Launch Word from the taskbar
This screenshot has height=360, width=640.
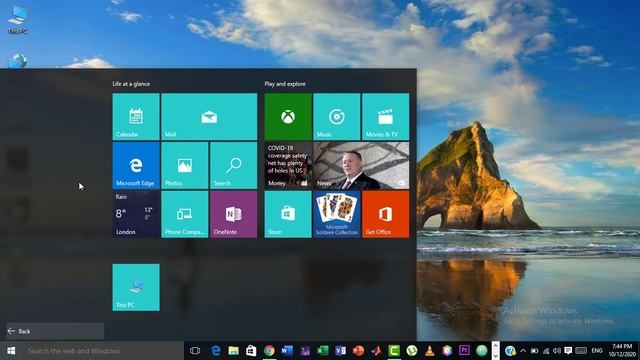tap(287, 351)
